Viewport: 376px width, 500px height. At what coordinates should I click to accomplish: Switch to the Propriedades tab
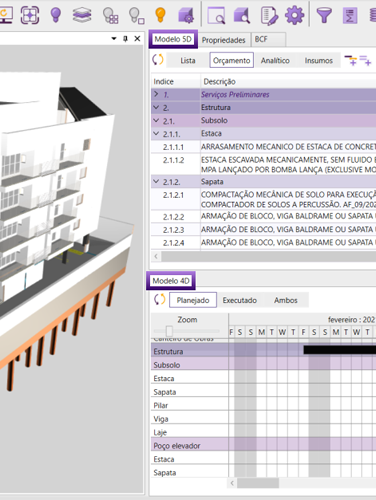pyautogui.click(x=223, y=40)
